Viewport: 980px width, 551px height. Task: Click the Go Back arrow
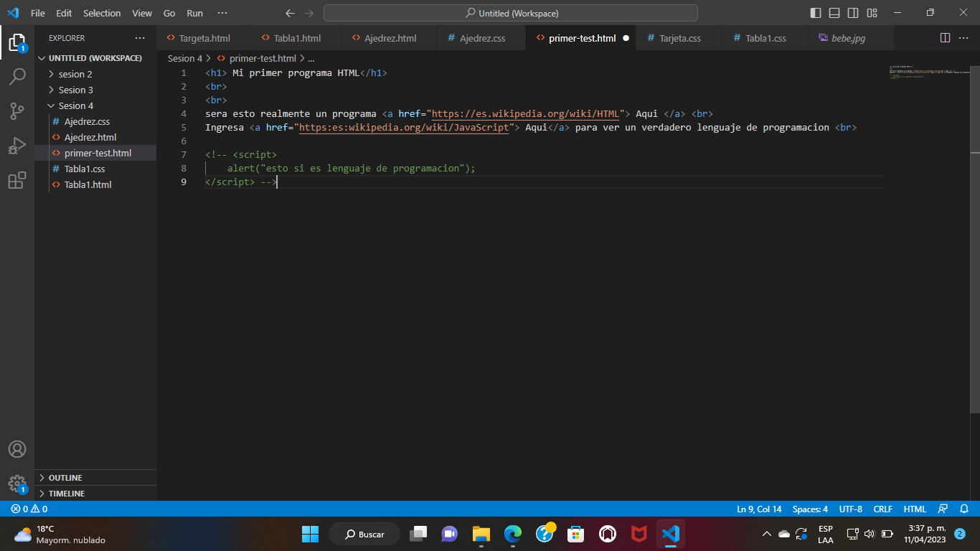click(x=290, y=13)
